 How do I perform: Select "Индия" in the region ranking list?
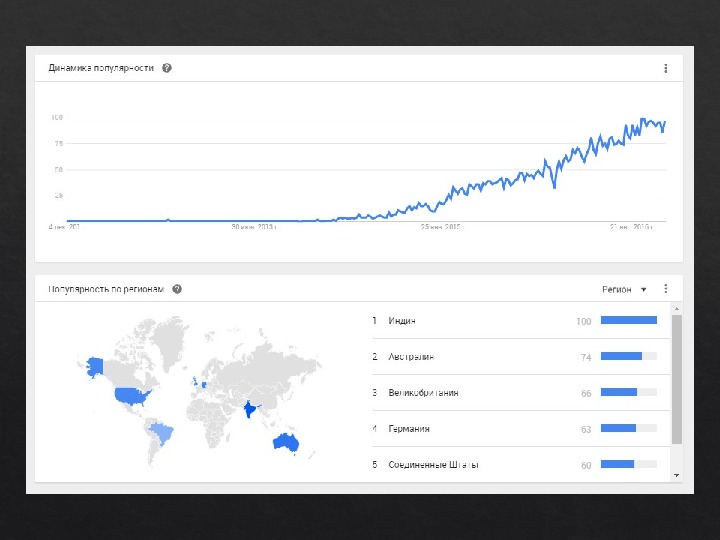click(402, 321)
